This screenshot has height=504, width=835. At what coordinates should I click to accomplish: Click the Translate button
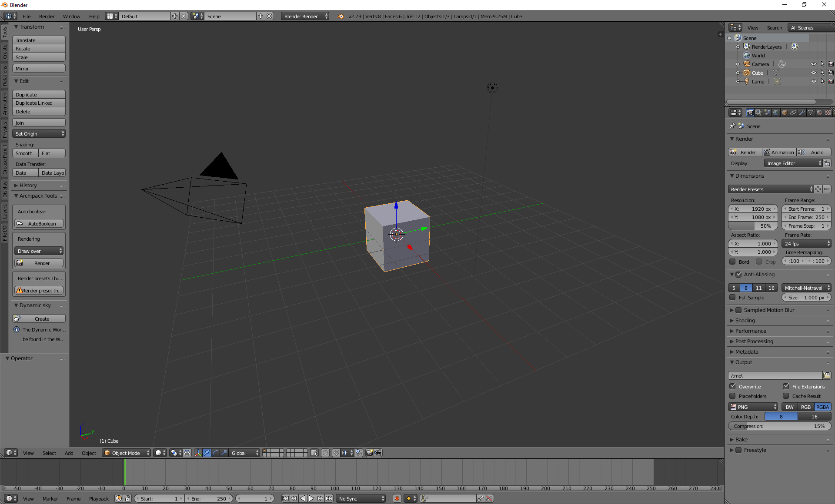click(39, 40)
